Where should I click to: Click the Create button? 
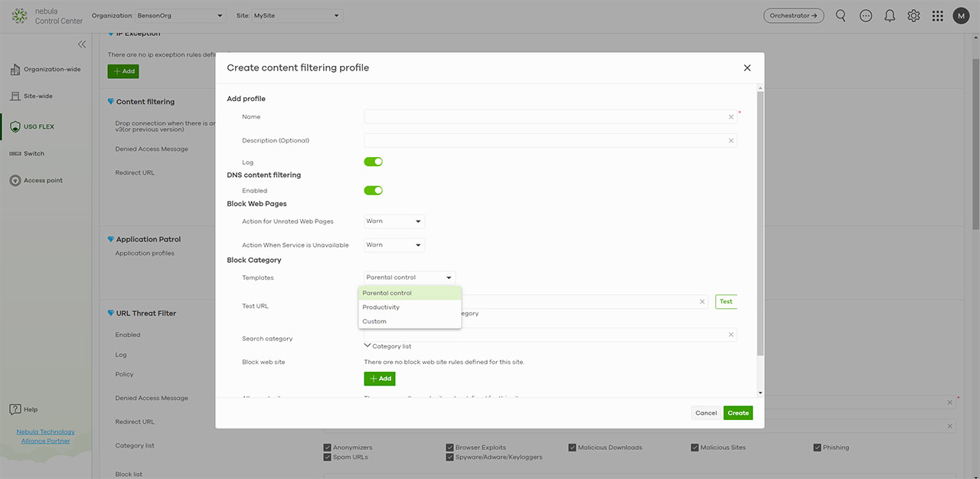(x=738, y=413)
